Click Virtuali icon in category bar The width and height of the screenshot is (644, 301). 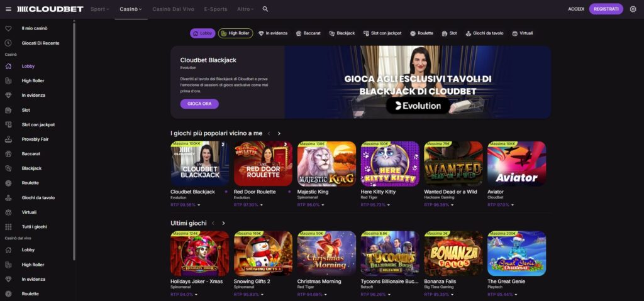[514, 33]
